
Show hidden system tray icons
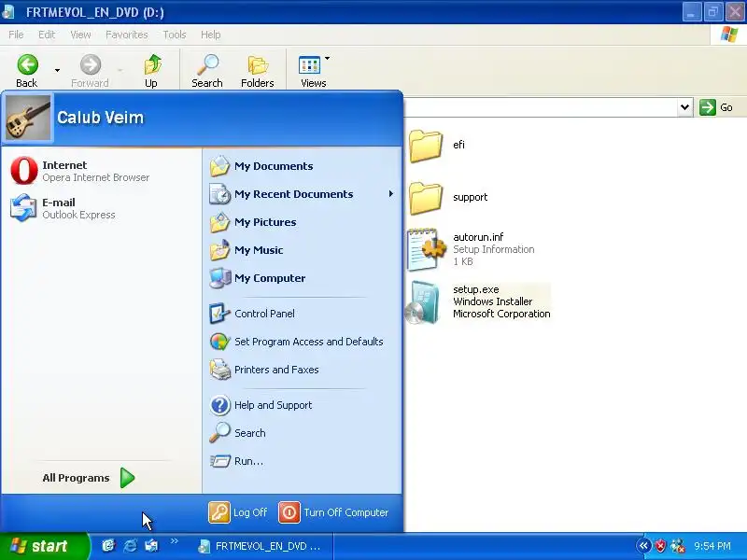tap(643, 546)
